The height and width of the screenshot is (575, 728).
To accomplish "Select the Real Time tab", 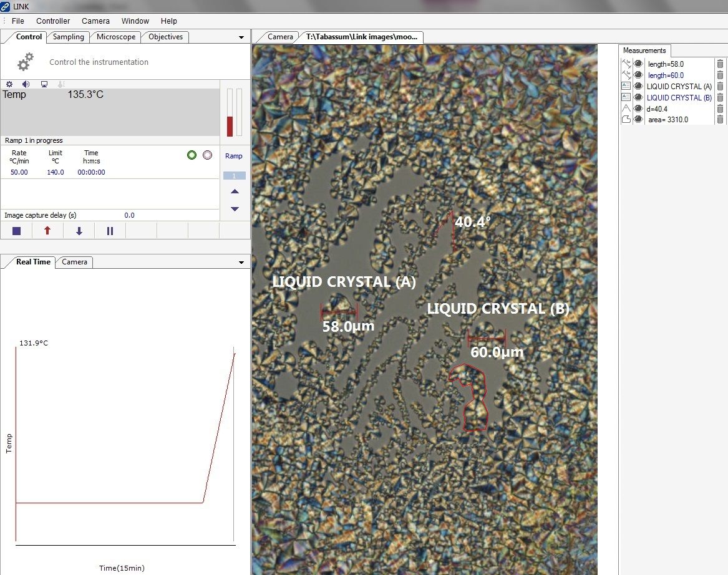I will pyautogui.click(x=33, y=262).
